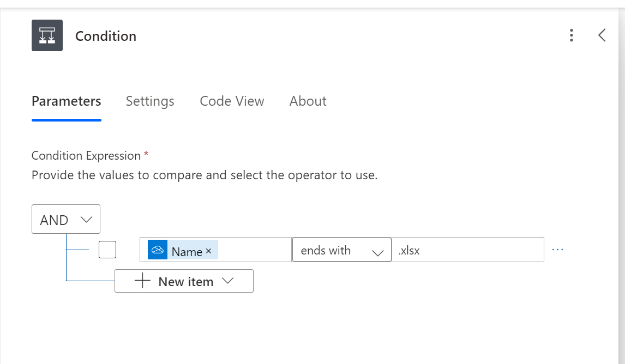625x364 pixels.
Task: Remove the Name token using its x
Action: click(x=208, y=251)
